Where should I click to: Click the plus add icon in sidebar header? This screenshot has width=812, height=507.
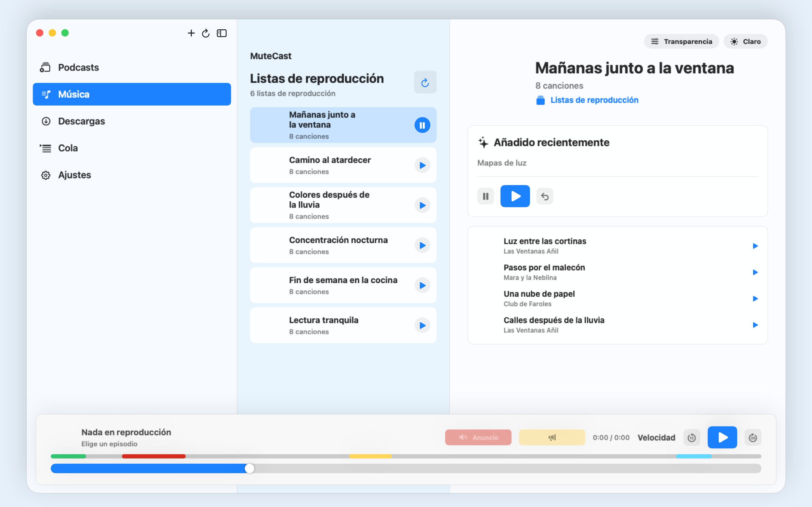point(191,33)
